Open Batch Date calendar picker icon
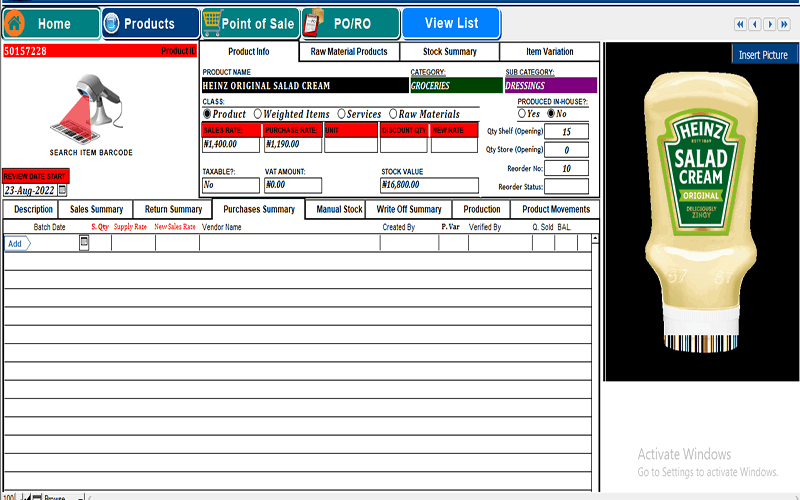The image size is (800, 500). click(84, 242)
